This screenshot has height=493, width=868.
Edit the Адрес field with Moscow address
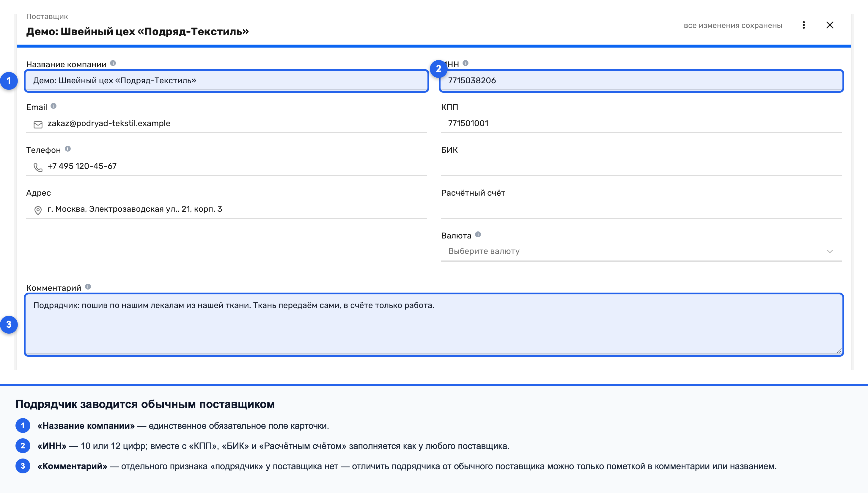pos(227,209)
